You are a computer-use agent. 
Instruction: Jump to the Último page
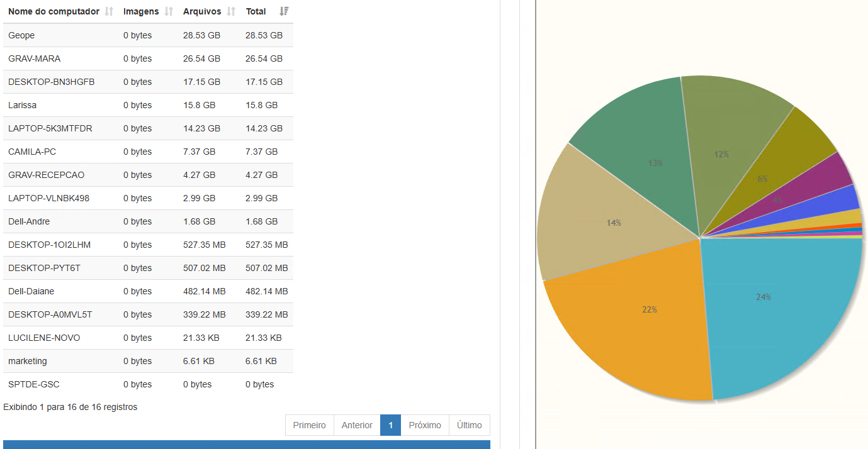pos(470,425)
